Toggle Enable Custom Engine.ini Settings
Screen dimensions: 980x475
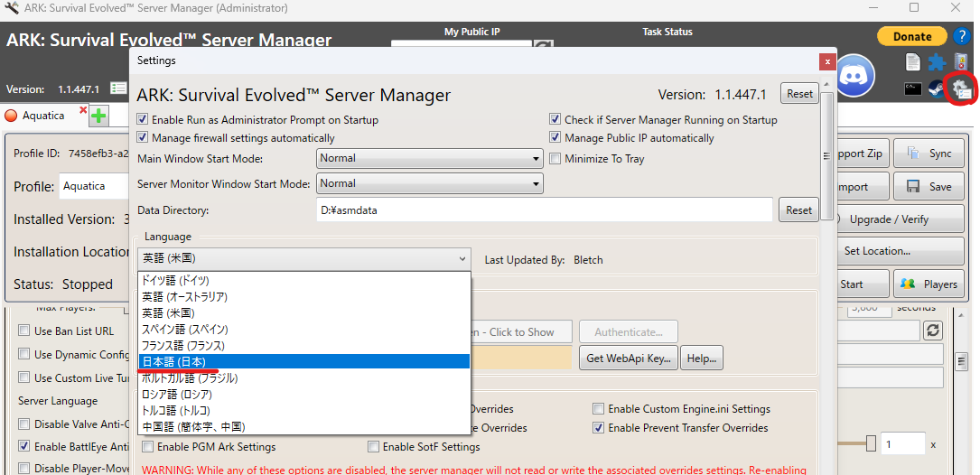[598, 409]
